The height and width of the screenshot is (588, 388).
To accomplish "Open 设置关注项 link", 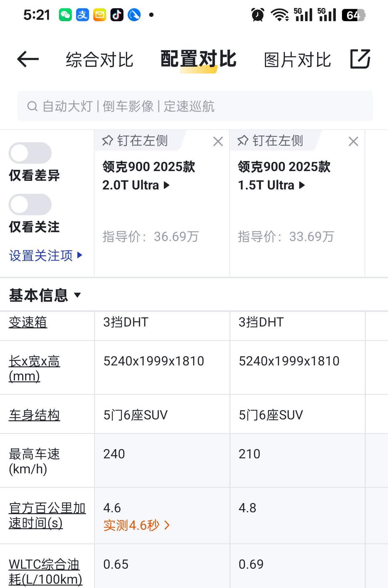I will click(46, 255).
